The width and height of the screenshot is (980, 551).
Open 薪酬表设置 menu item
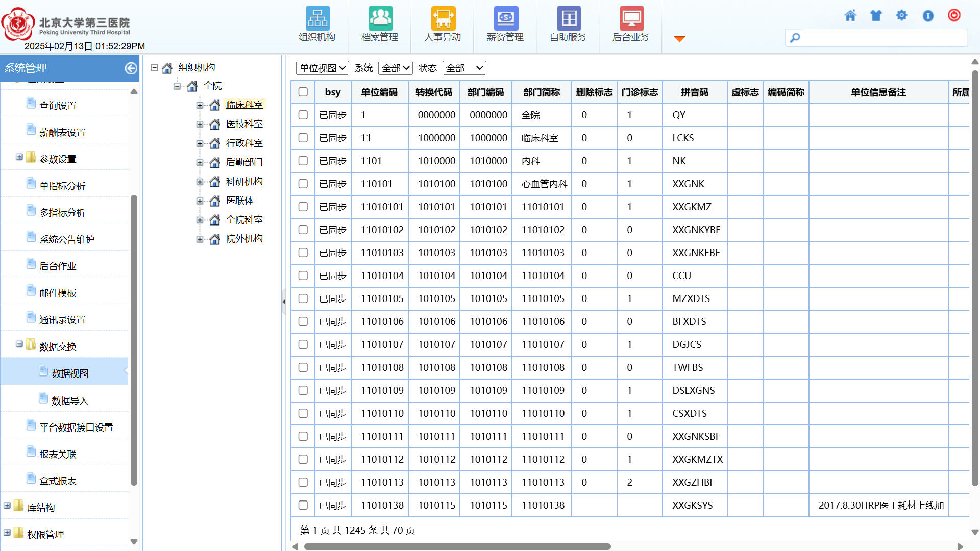[x=62, y=132]
